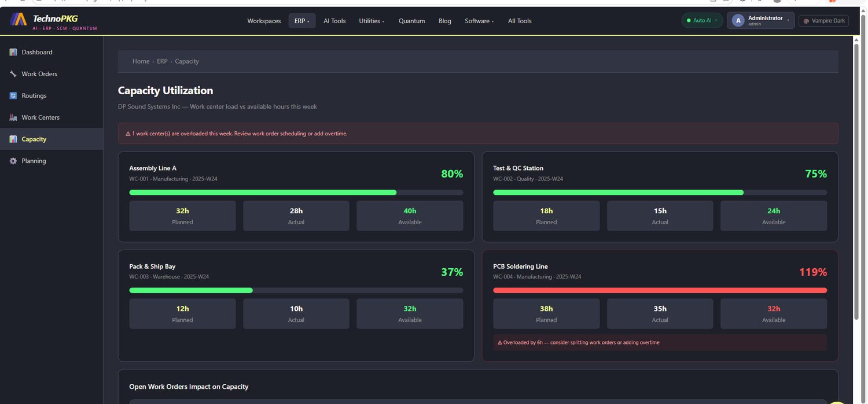Click the Routings sidebar icon
This screenshot has height=404, width=868.
coord(13,95)
